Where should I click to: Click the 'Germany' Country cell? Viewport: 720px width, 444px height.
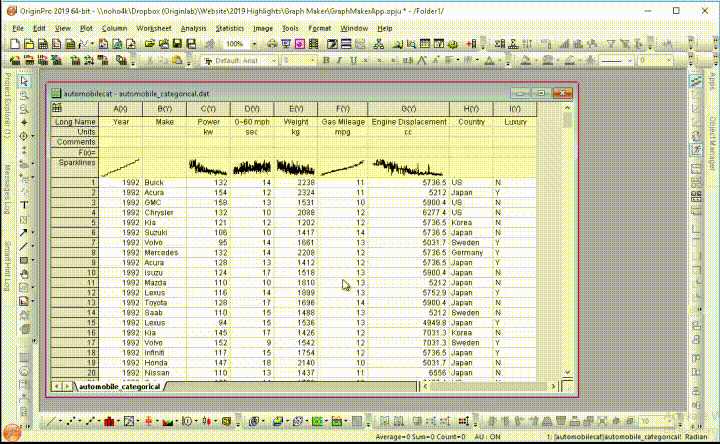point(471,253)
